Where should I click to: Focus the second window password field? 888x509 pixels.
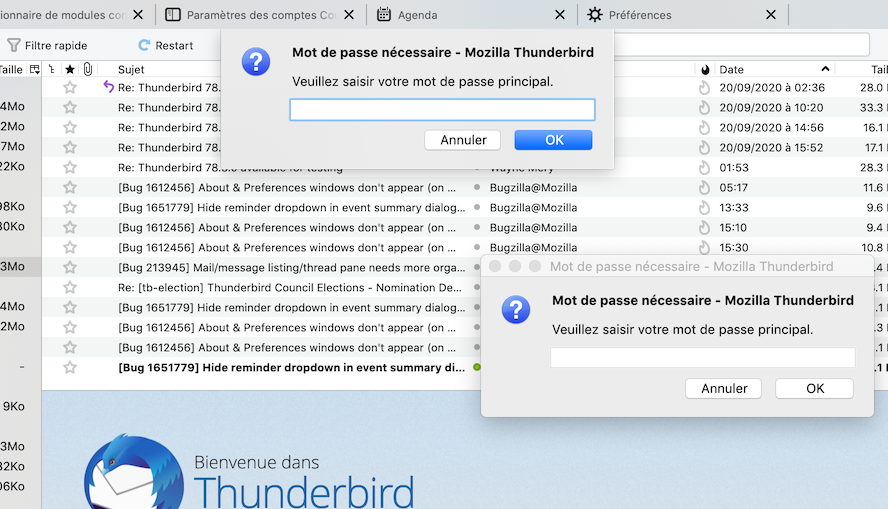(703, 357)
